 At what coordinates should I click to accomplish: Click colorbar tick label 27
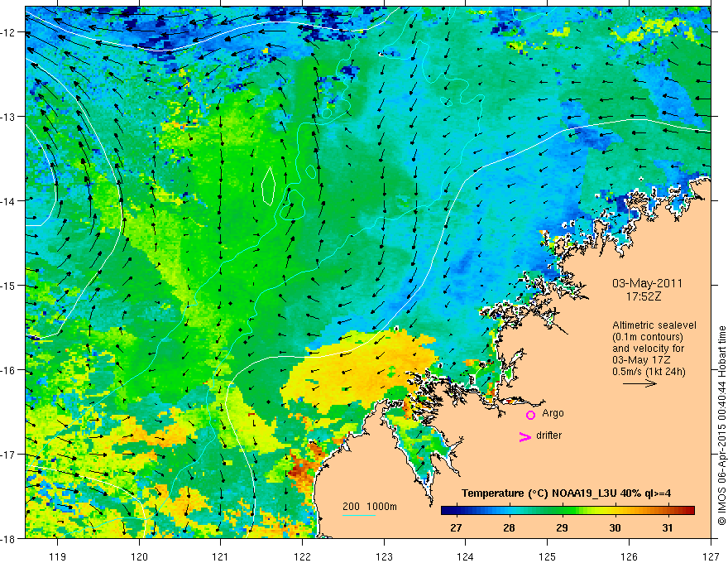456,527
